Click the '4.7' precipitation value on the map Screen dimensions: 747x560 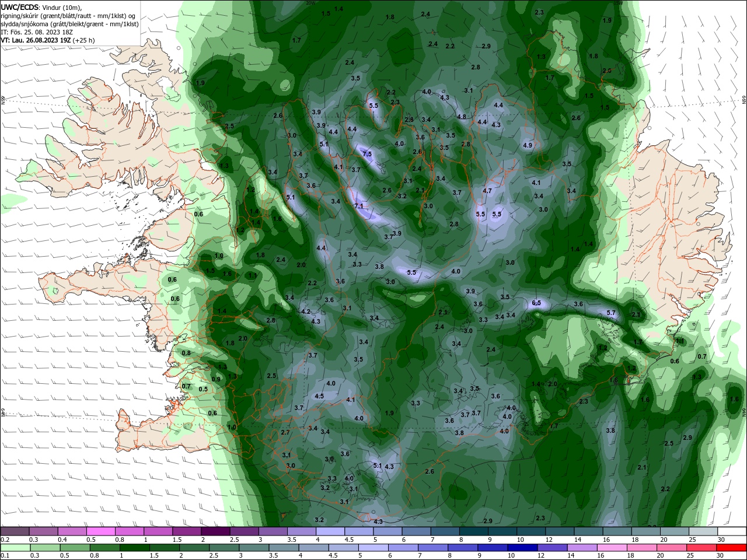pyautogui.click(x=487, y=191)
